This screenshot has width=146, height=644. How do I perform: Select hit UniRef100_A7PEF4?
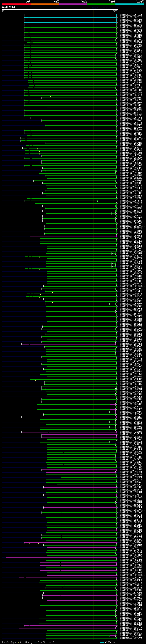pyautogui.click(x=131, y=603)
